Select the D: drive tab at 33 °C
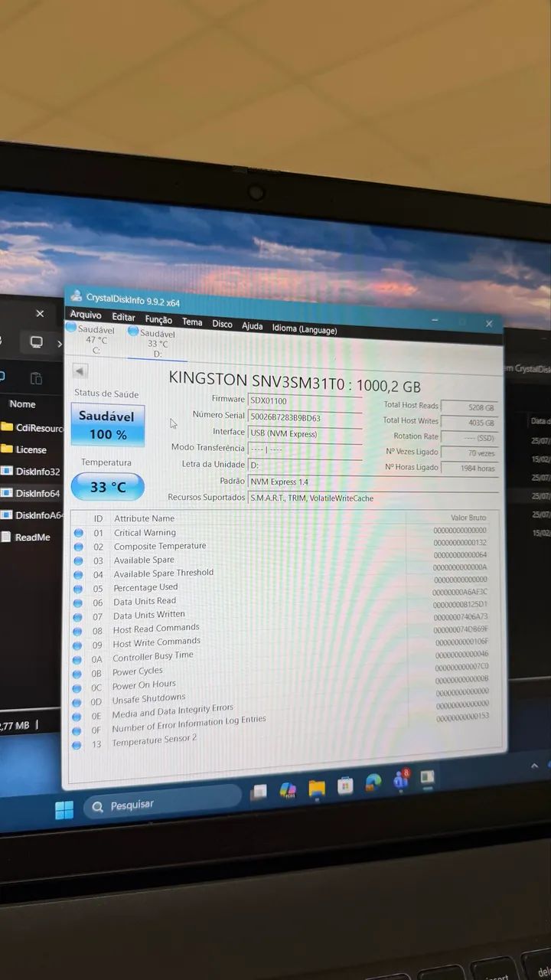Image resolution: width=551 pixels, height=980 pixels. coord(155,343)
